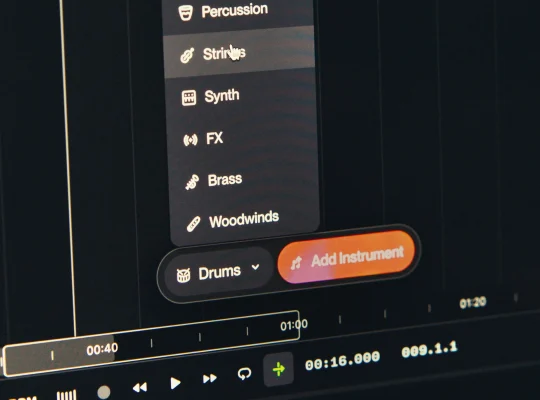The height and width of the screenshot is (400, 540).
Task: Select the FX broadcast icon
Action: coord(190,140)
